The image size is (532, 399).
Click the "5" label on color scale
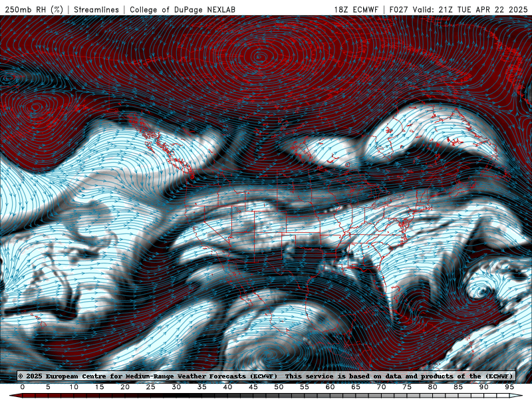click(48, 387)
